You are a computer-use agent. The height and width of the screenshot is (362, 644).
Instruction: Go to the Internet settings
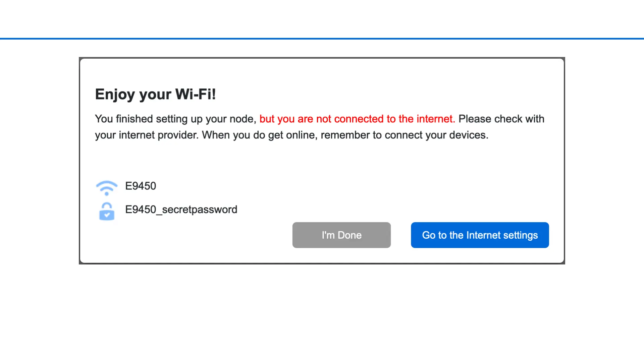pyautogui.click(x=480, y=235)
